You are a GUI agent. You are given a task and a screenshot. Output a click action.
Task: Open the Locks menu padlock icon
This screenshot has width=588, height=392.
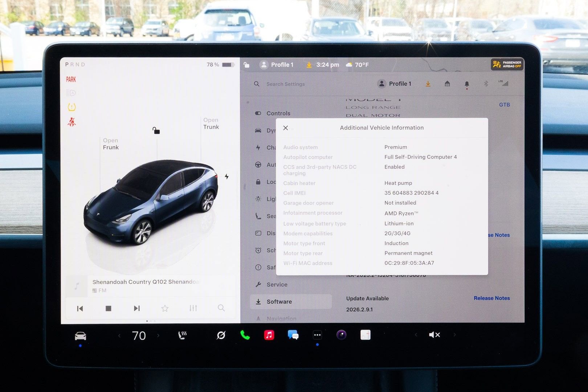[x=258, y=182]
